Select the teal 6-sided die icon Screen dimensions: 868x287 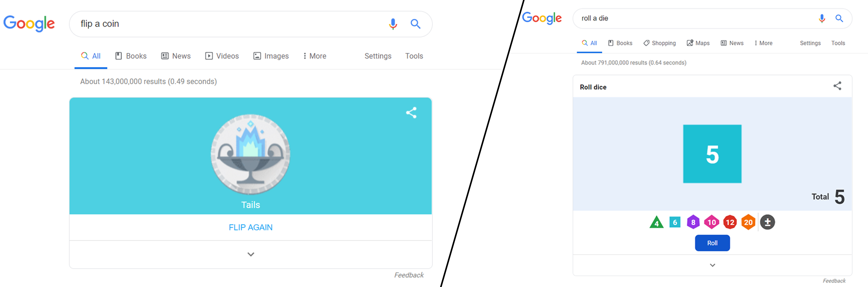tap(675, 222)
